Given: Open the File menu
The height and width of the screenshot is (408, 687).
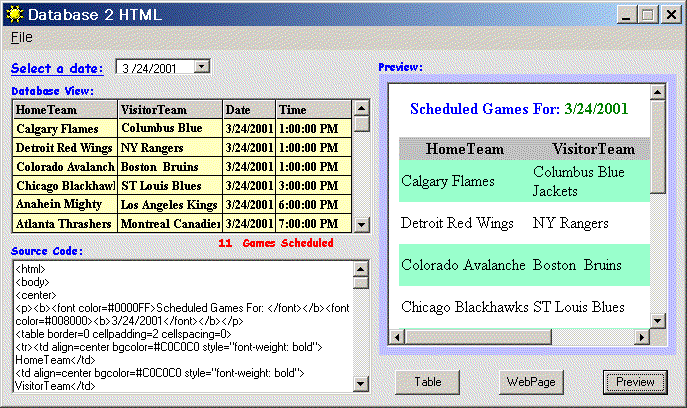Looking at the screenshot, I should (x=21, y=38).
